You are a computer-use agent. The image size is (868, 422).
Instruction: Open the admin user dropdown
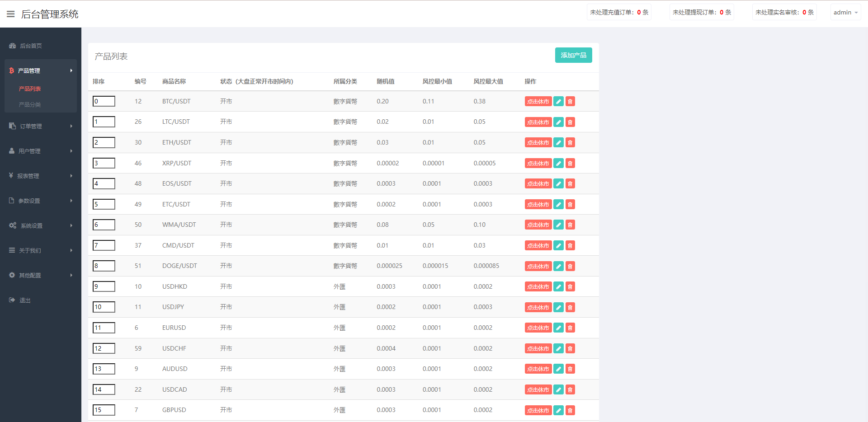845,13
